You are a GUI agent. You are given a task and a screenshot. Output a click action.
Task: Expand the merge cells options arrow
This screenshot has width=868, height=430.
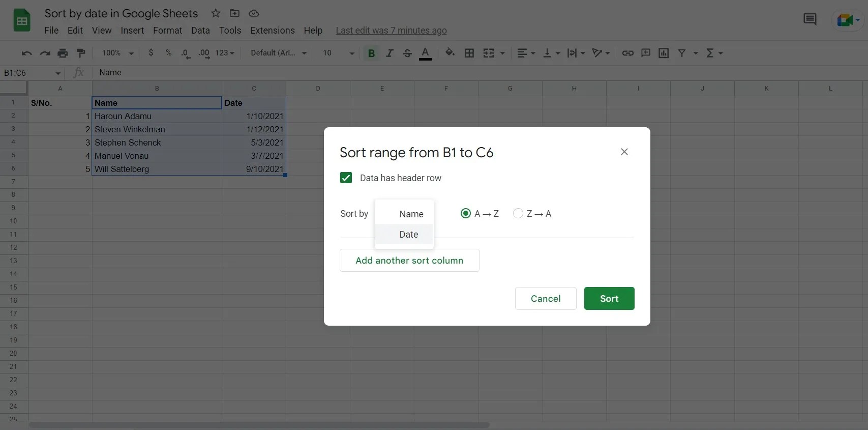(502, 53)
